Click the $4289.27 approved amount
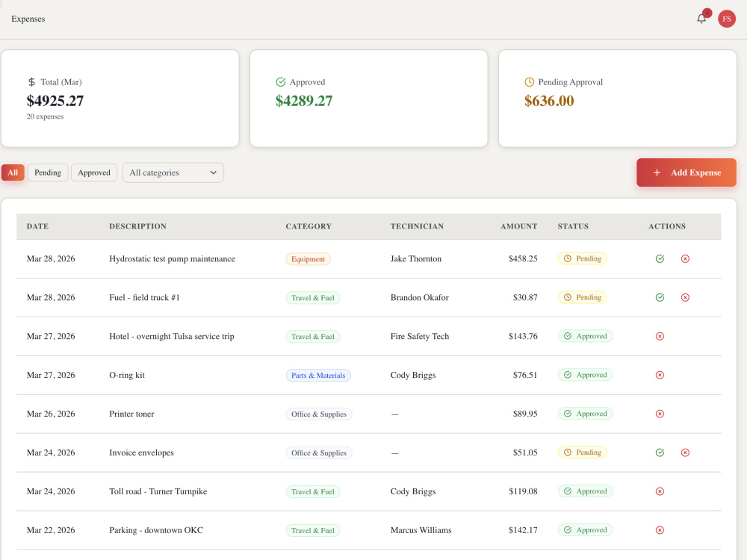Viewport: 747px width, 560px height. click(304, 101)
